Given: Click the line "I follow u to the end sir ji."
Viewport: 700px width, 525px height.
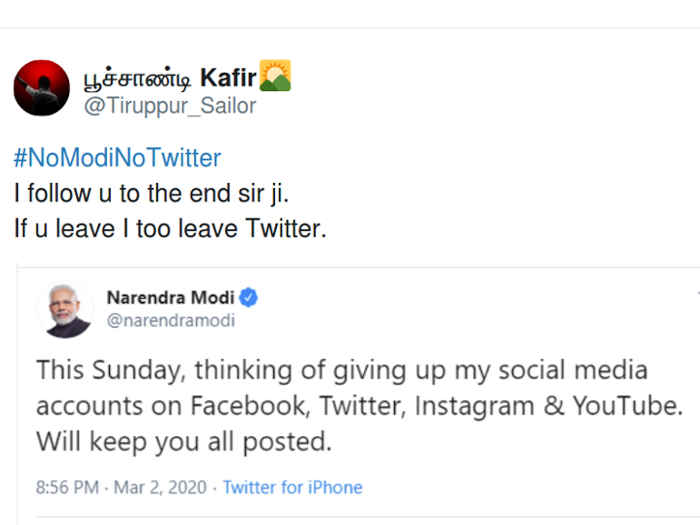Looking at the screenshot, I should [156, 193].
